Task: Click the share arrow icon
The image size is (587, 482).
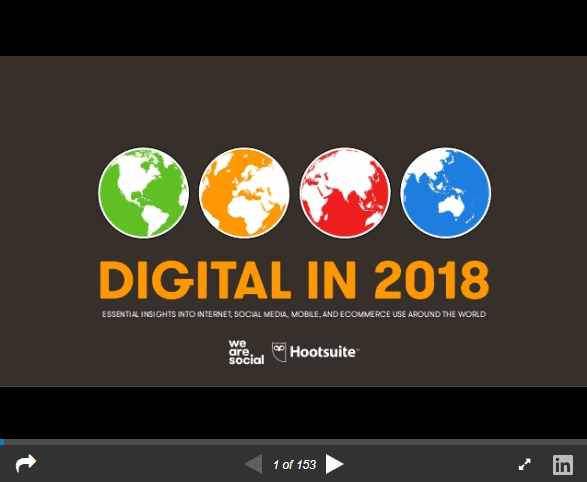Action: 26,464
